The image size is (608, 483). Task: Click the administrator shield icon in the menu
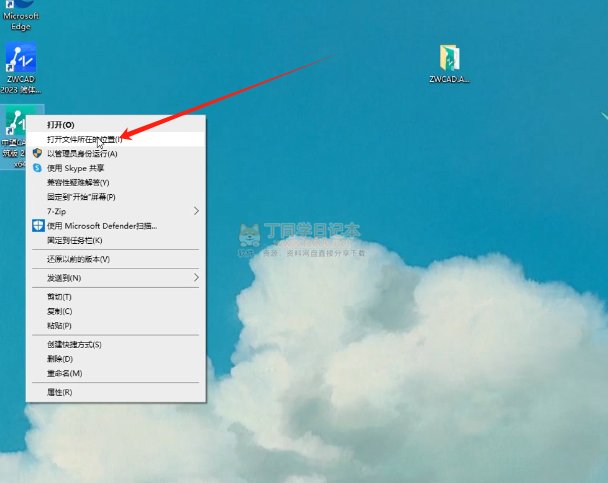click(x=37, y=153)
